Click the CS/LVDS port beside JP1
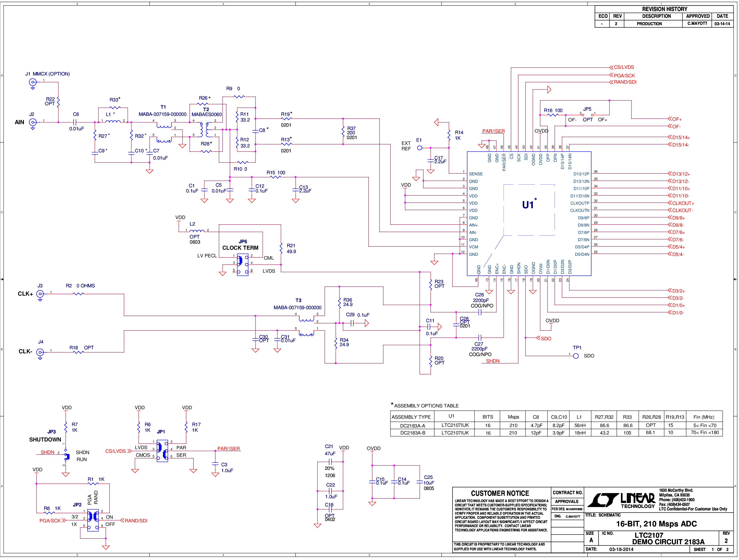The image size is (739, 560). point(118,451)
